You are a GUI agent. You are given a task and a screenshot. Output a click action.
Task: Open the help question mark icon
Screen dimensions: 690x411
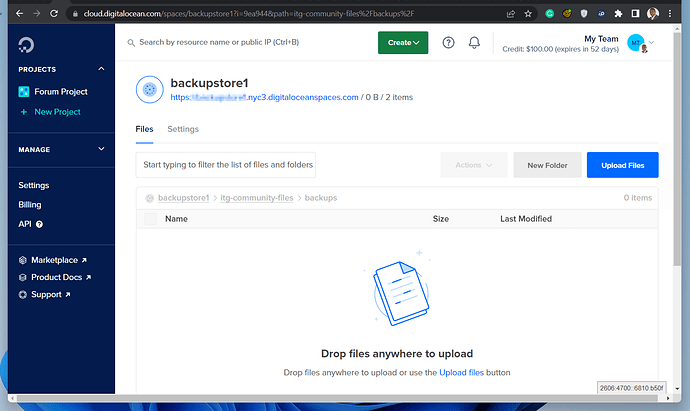[x=448, y=43]
